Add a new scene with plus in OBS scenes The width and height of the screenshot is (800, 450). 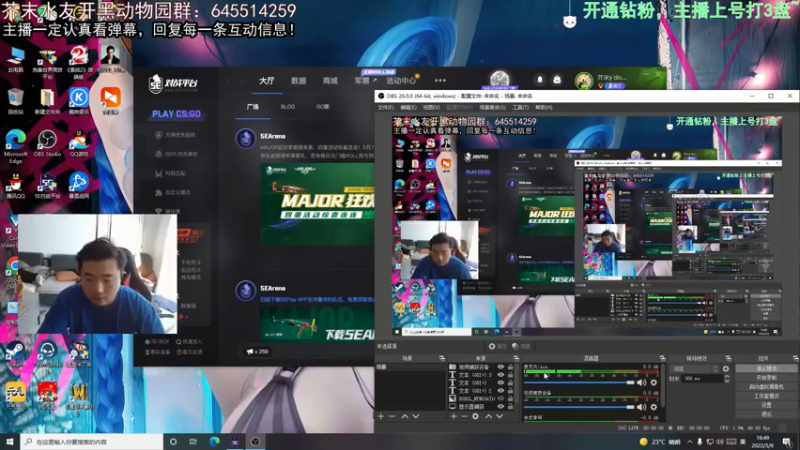pos(381,416)
